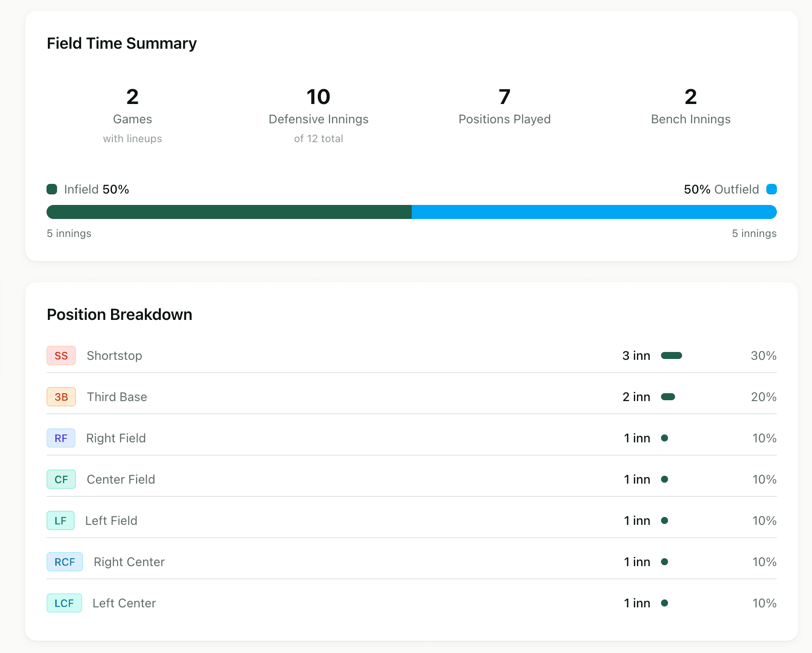Select the SS Shortstop position badge
This screenshot has height=653, width=812.
pyautogui.click(x=61, y=355)
